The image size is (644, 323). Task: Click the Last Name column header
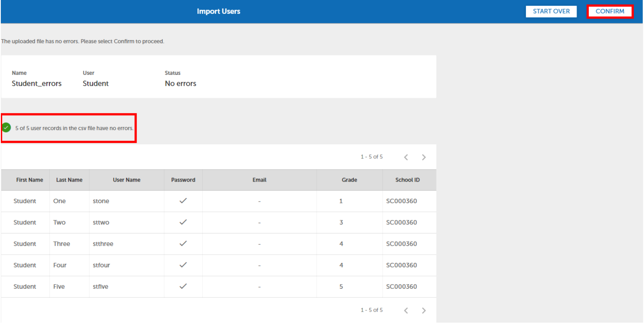pyautogui.click(x=69, y=180)
